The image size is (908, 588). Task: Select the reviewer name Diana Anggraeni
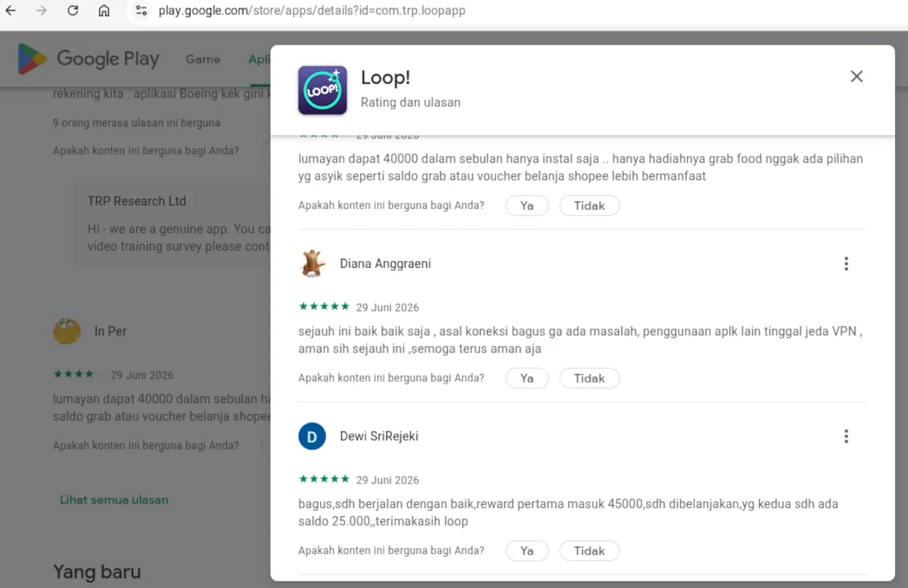tap(385, 264)
